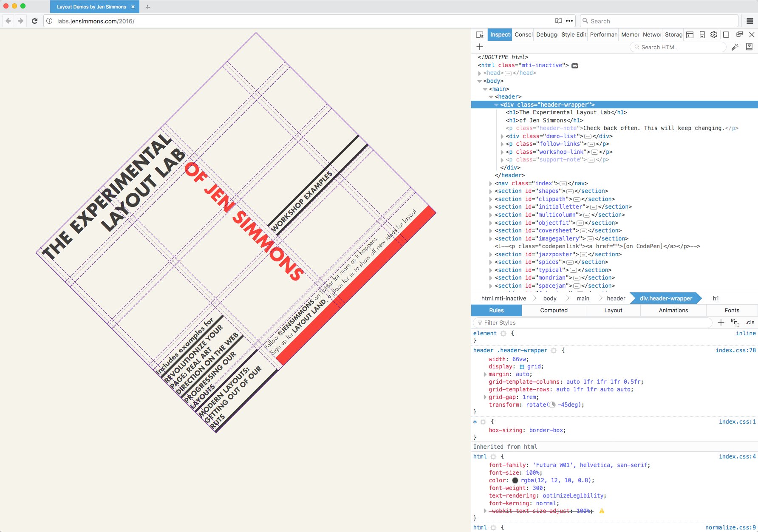This screenshot has width=758, height=532.
Task: Open Firefox hamburger menu
Action: (x=750, y=21)
